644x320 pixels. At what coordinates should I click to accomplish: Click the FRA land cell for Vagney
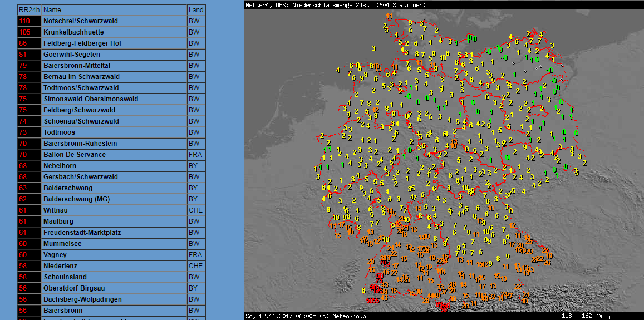(196, 255)
